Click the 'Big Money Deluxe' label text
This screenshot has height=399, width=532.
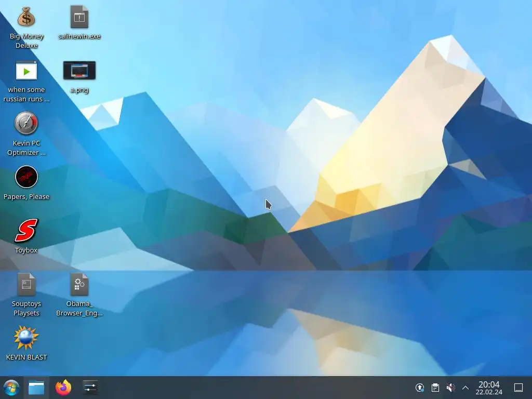pyautogui.click(x=26, y=41)
